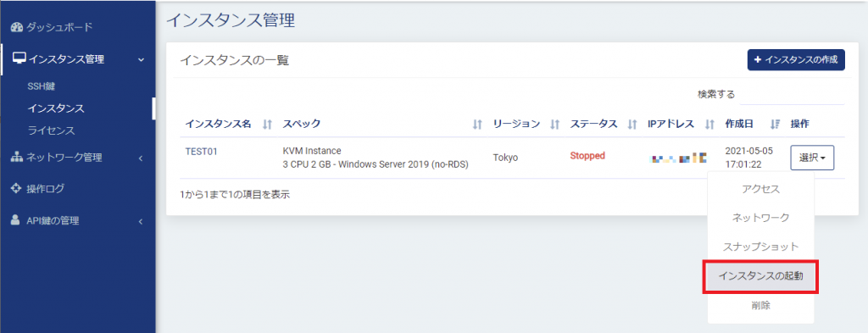Click the monitor icon beside インスタンス管理
This screenshot has width=868, height=333.
(x=19, y=58)
